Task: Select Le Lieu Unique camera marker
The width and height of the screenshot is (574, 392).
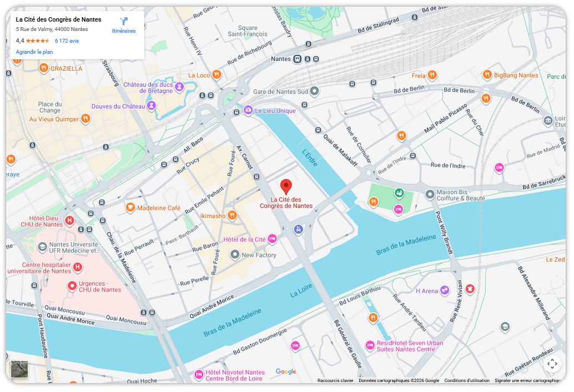Action: point(248,110)
